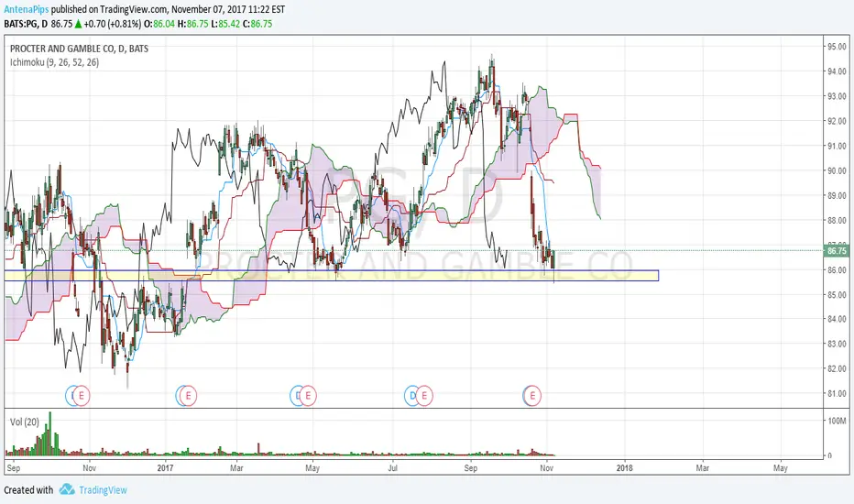The width and height of the screenshot is (854, 504).
Task: Select the dividend D marker below the first May label
Action: (x=296, y=395)
